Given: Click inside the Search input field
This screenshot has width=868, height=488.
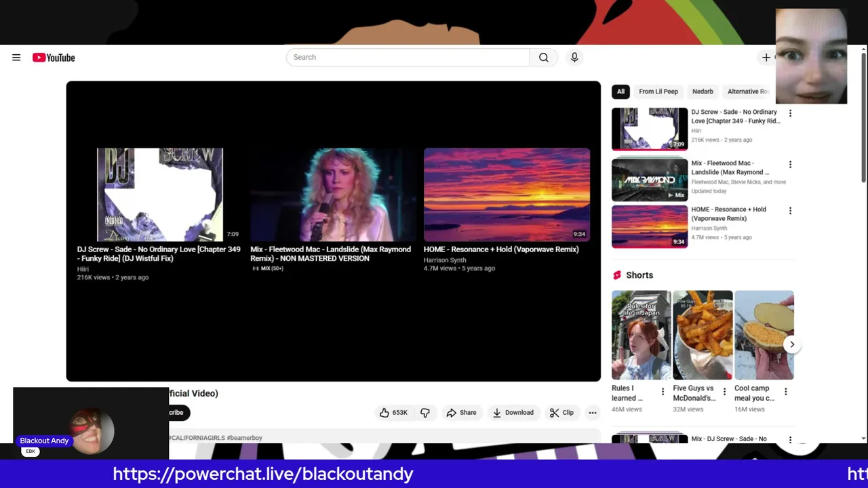Looking at the screenshot, I should [408, 58].
